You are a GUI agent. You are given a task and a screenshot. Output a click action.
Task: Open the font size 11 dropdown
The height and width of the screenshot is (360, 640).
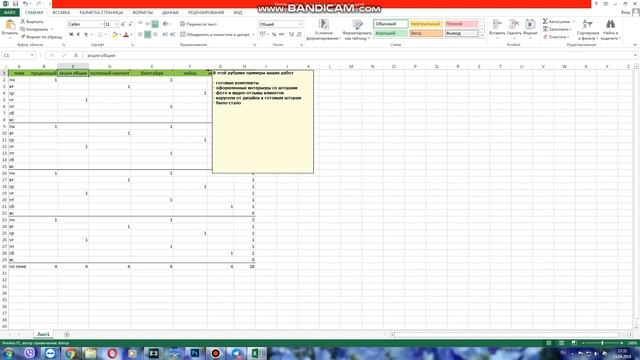pyautogui.click(x=116, y=24)
